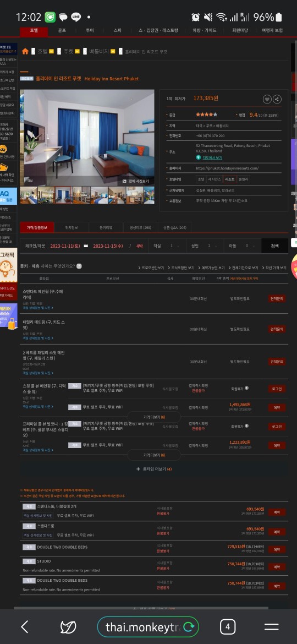This screenshot has height=644, width=297.
Task: Switch to the 상품 Q&A (205) tab
Action: click(175, 227)
